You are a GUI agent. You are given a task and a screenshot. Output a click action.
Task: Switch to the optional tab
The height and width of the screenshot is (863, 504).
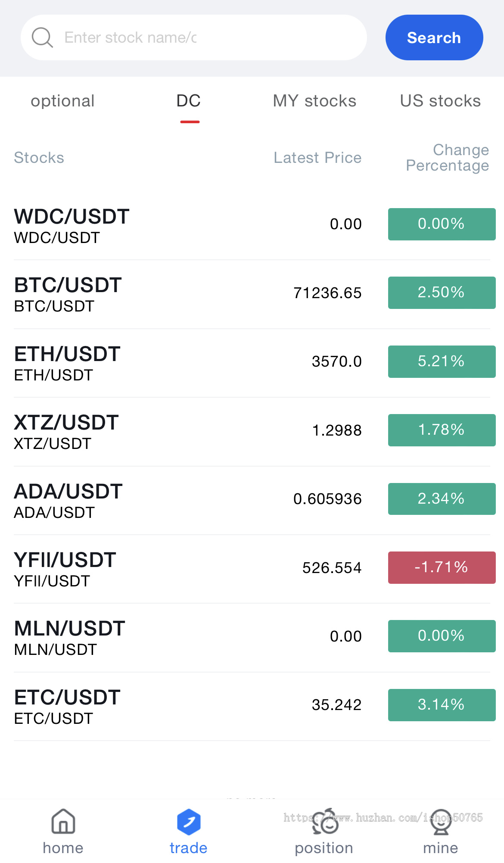pos(62,101)
